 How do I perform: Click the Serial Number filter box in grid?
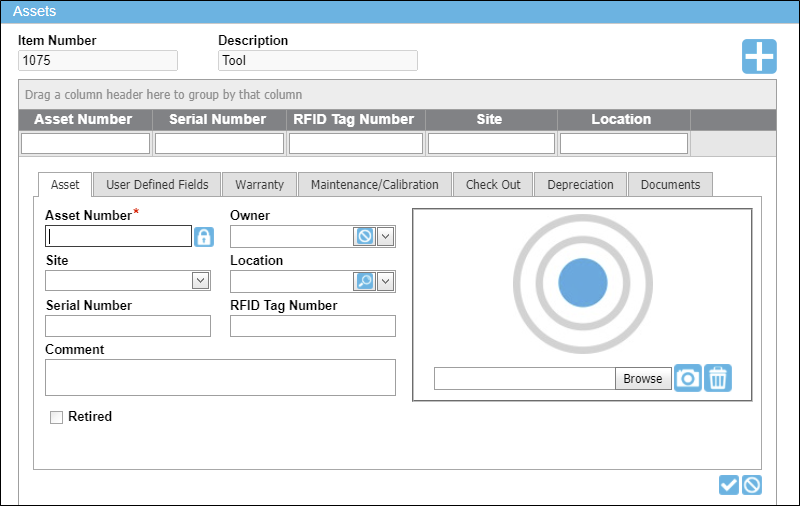219,143
